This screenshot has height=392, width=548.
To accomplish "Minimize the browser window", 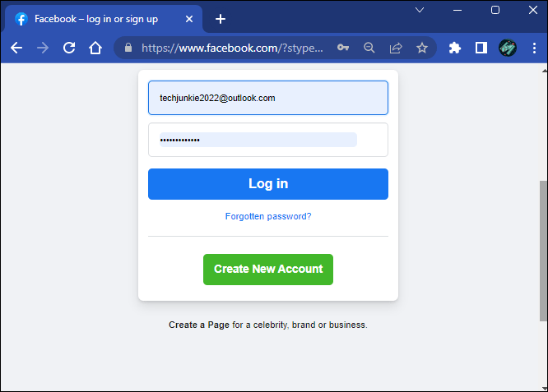I will (457, 10).
